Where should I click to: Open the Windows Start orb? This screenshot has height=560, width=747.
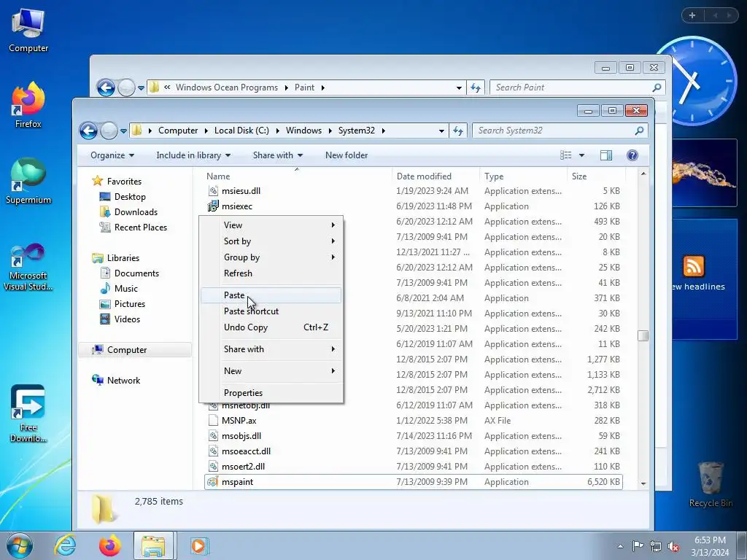click(20, 546)
